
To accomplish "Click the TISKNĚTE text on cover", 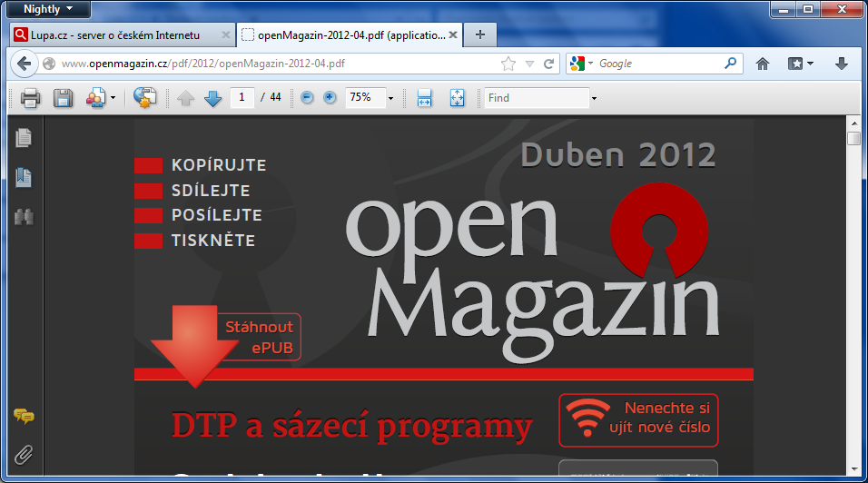I will pyautogui.click(x=213, y=241).
